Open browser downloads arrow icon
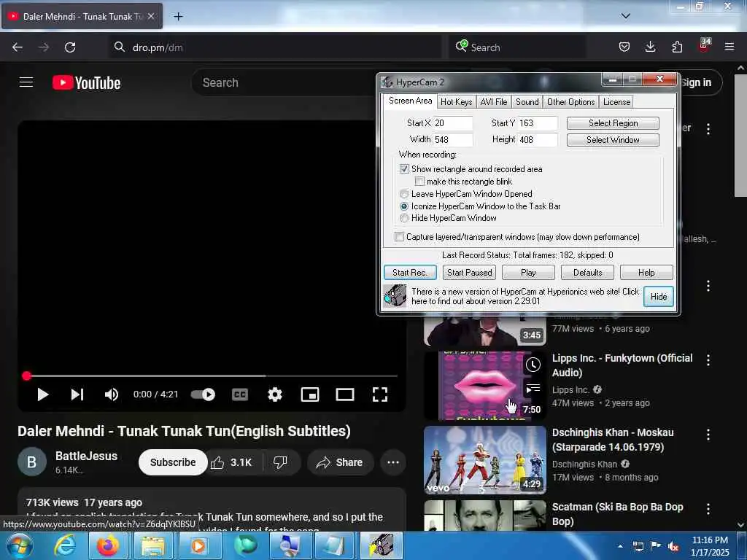Viewport: 747px width, 560px height. (650, 47)
